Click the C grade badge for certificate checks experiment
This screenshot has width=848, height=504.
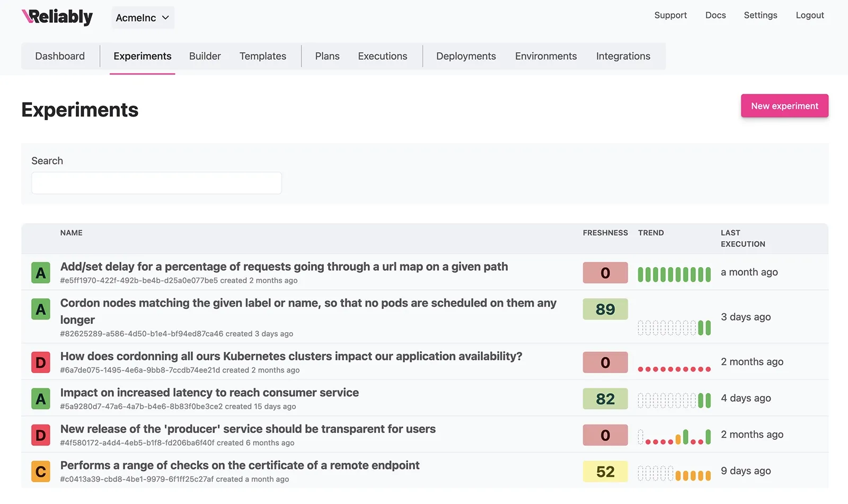[x=41, y=472]
